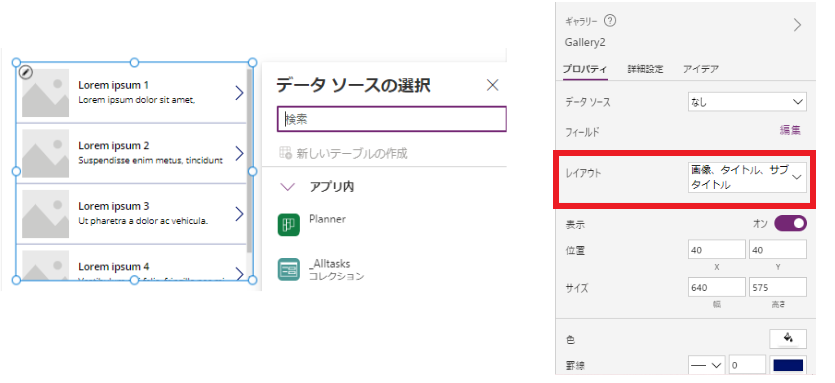Click the Lorem ipsum 1 title
The height and width of the screenshot is (383, 835).
coord(113,85)
